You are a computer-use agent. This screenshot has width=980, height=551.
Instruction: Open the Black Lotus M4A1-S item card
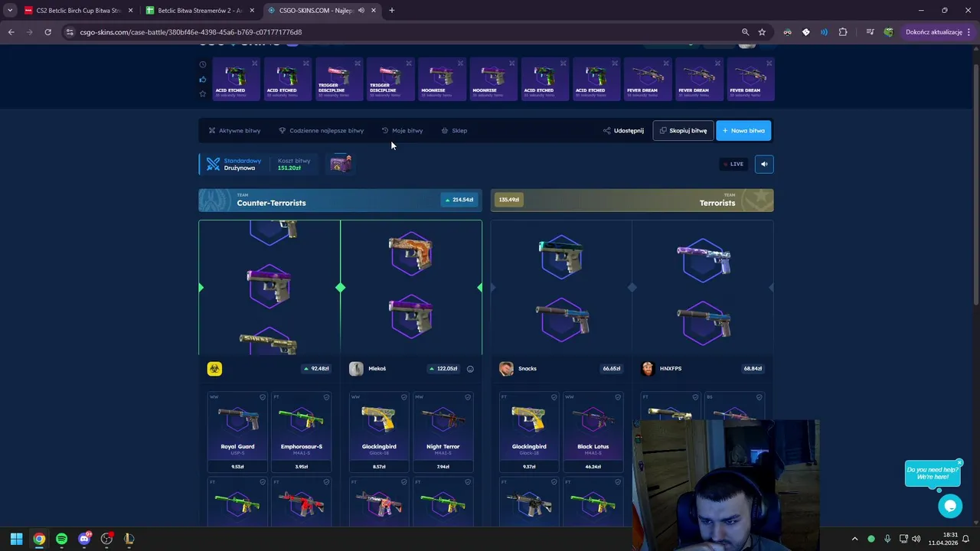(x=593, y=432)
